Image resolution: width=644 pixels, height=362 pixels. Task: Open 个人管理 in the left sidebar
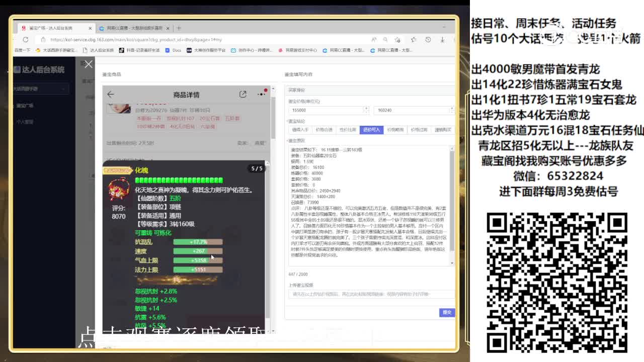[25, 122]
